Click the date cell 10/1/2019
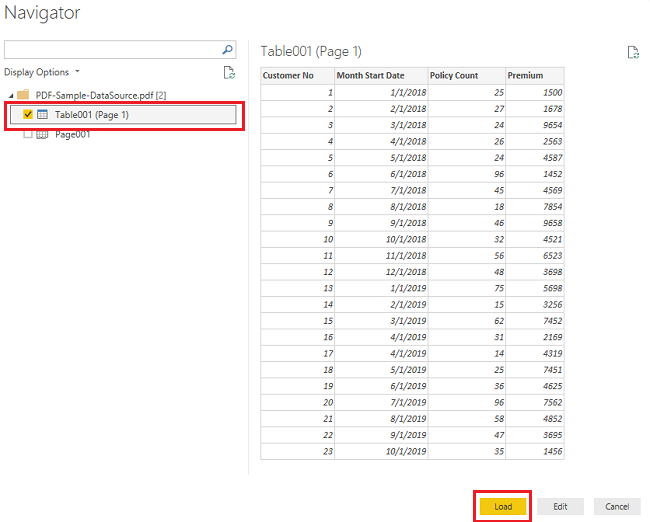This screenshot has width=650, height=522. pos(381,451)
